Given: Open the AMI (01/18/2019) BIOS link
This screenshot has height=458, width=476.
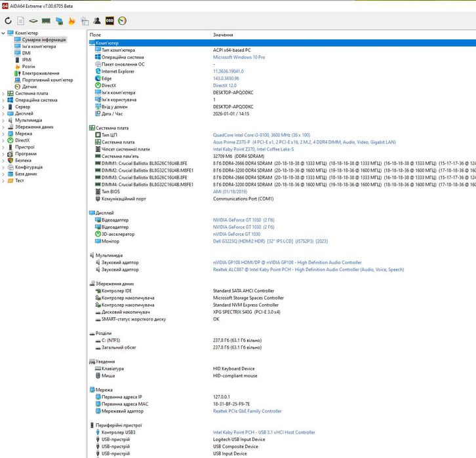Looking at the screenshot, I should tap(230, 192).
